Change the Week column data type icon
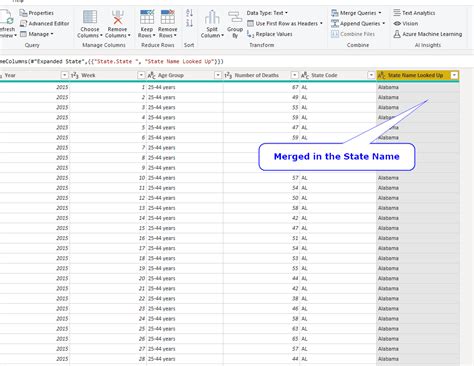 click(75, 75)
